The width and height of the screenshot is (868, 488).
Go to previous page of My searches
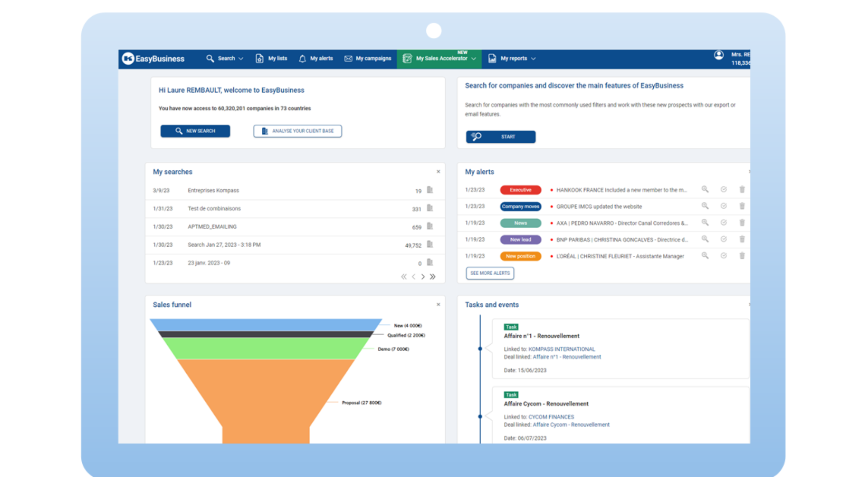414,277
